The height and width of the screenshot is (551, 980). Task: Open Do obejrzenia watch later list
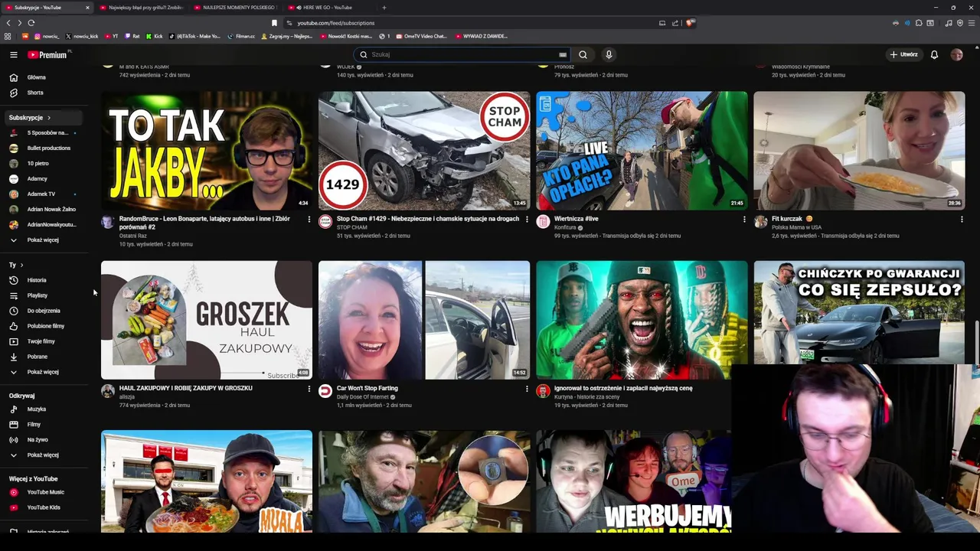tap(44, 311)
